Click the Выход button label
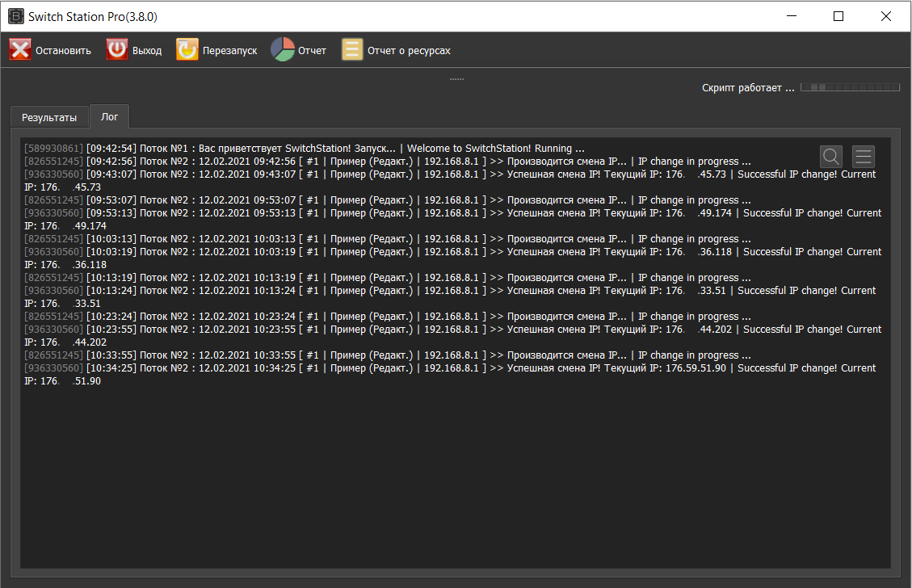Screen dimensions: 912x588 pyautogui.click(x=147, y=51)
